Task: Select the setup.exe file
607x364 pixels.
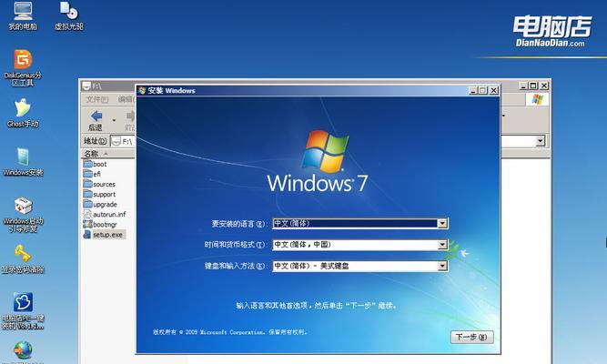Action: tap(107, 234)
